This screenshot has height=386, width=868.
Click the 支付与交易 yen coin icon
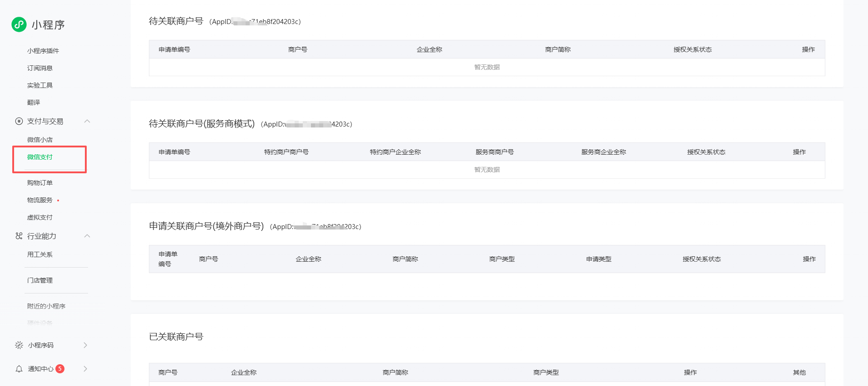click(19, 121)
